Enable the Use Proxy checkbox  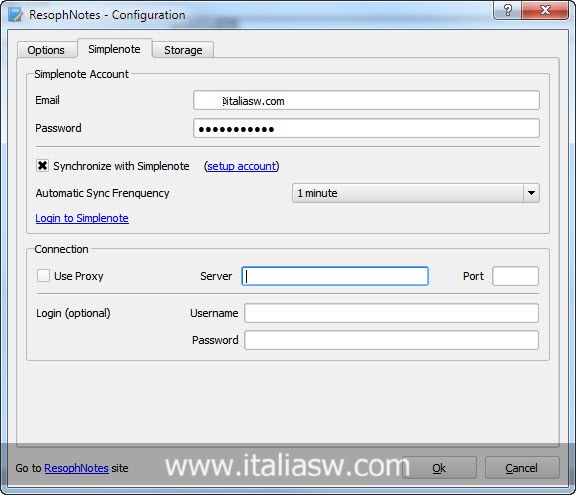pyautogui.click(x=43, y=275)
